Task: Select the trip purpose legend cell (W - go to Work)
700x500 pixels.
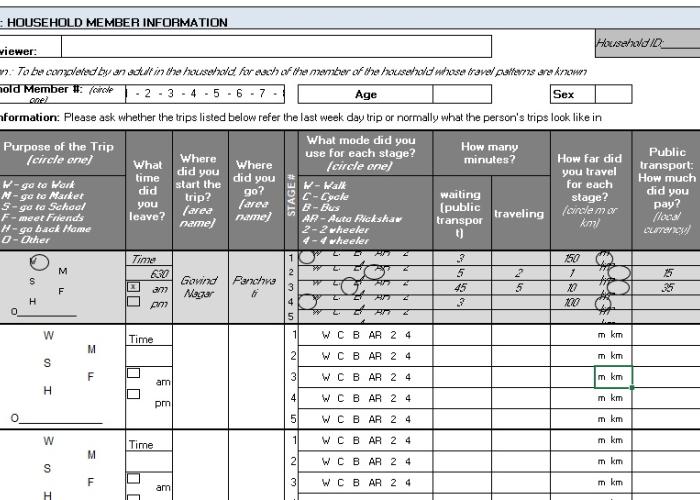Action: (x=62, y=212)
